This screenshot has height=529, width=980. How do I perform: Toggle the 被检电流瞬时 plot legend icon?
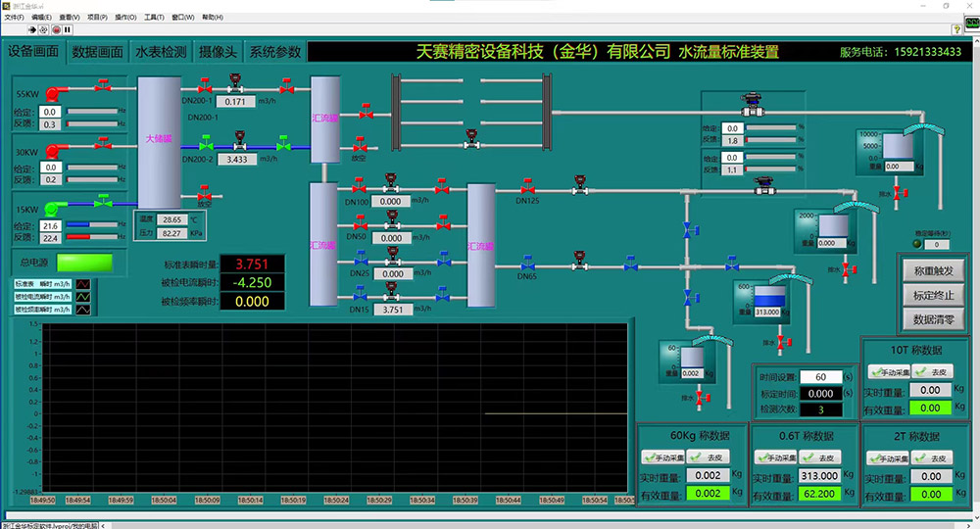click(83, 297)
